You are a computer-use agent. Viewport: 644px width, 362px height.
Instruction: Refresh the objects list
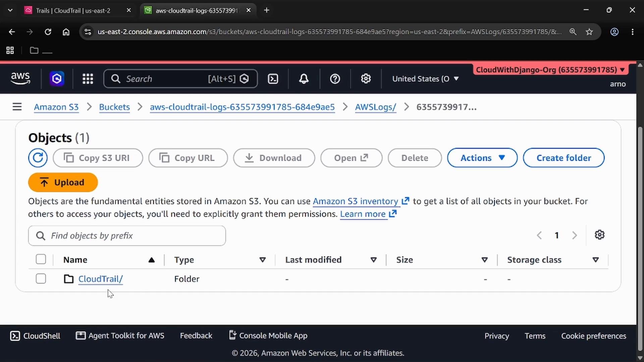click(38, 158)
